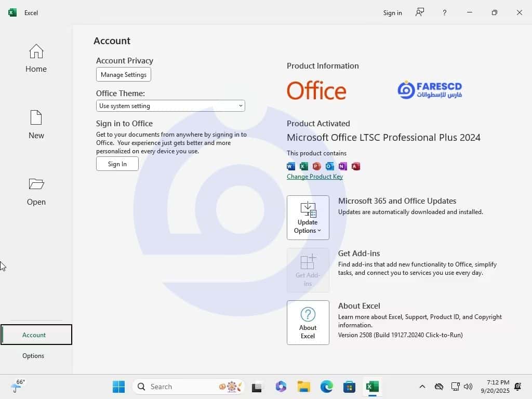Click the Sign In button under Sign in to Office
The width and height of the screenshot is (532, 399).
coord(117,164)
